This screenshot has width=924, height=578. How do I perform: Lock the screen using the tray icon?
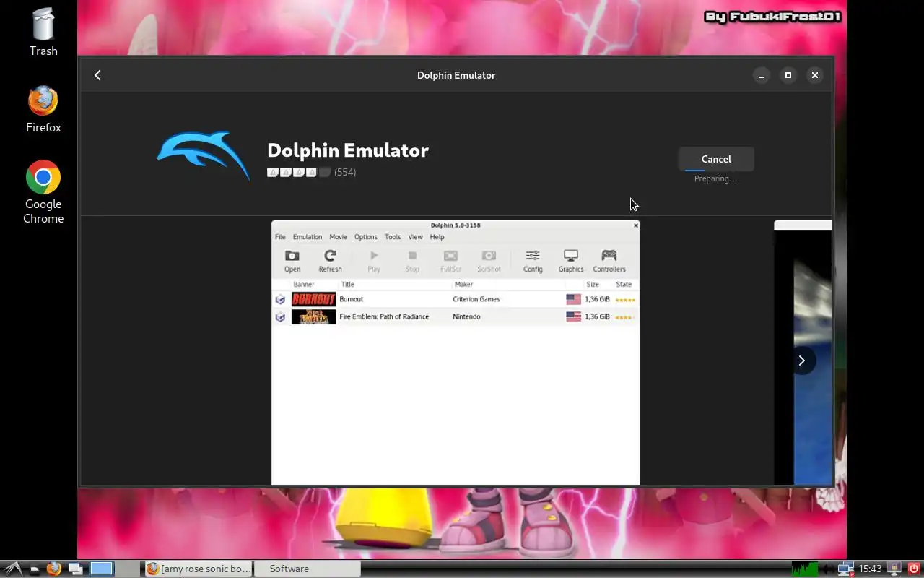[894, 569]
